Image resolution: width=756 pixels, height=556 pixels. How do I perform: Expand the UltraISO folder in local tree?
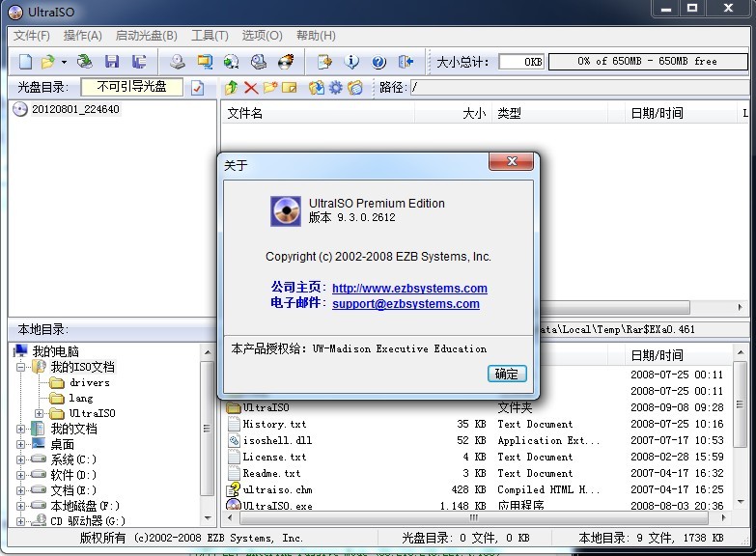39,413
